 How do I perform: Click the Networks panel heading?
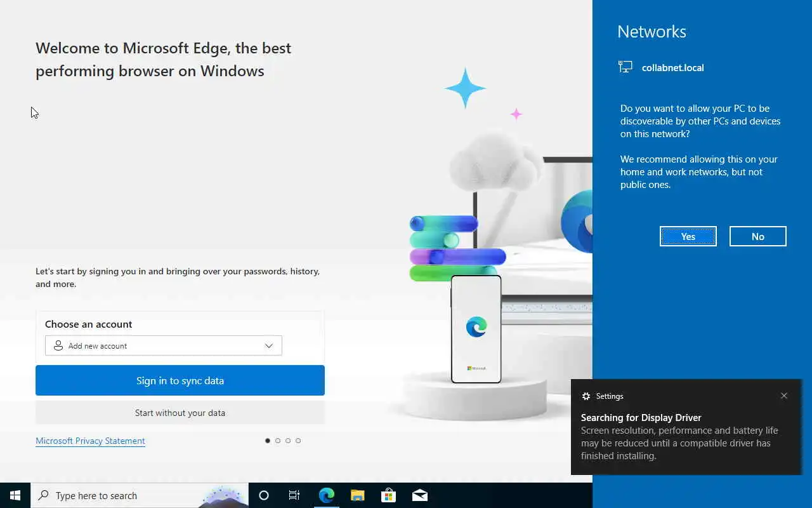click(x=652, y=32)
